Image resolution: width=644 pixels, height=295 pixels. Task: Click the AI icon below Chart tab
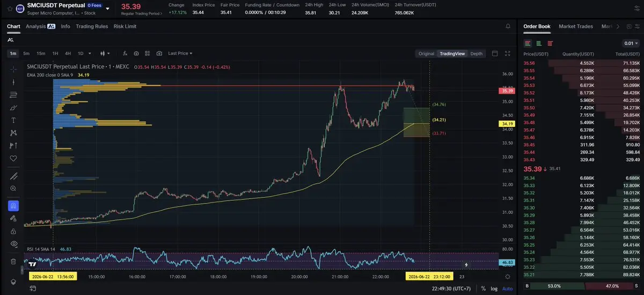(x=11, y=40)
